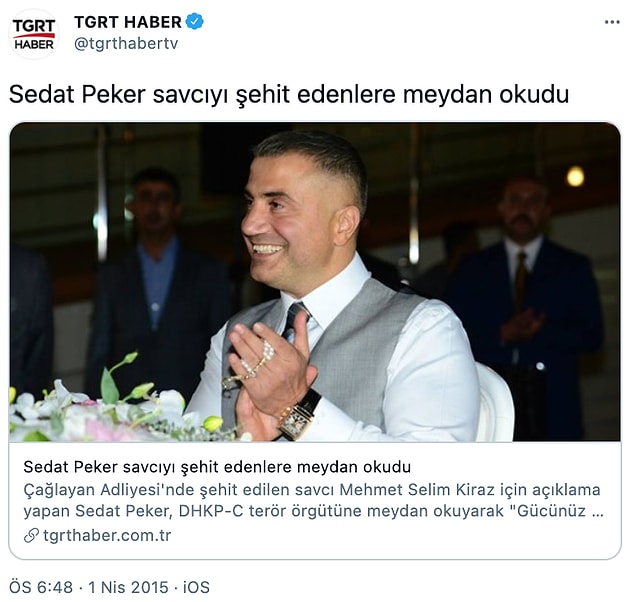Click the blue verified badge
Image resolution: width=635 pixels, height=602 pixels.
[x=195, y=21]
